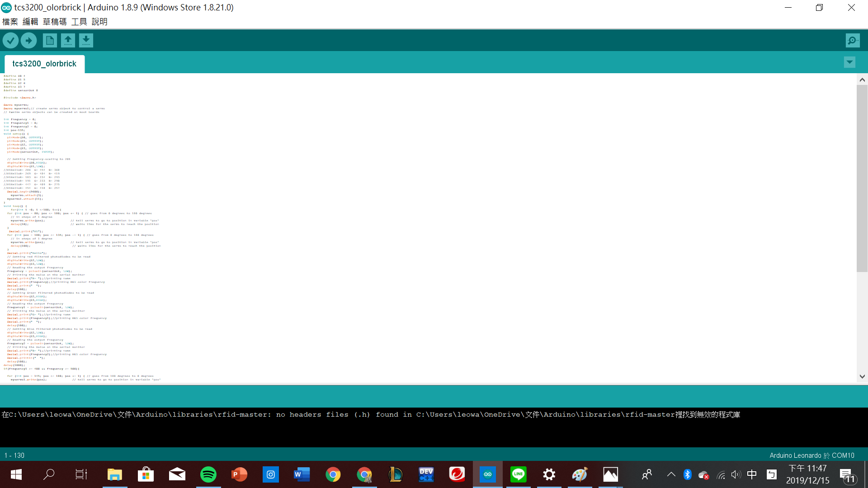The height and width of the screenshot is (488, 868).
Task: Create a new sketch with New icon
Action: coord(50,41)
